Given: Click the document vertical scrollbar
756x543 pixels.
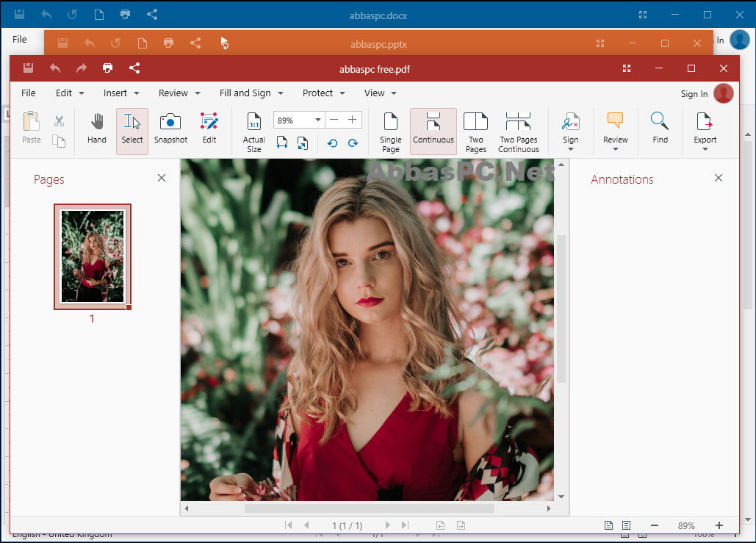Looking at the screenshot, I should coord(561,309).
